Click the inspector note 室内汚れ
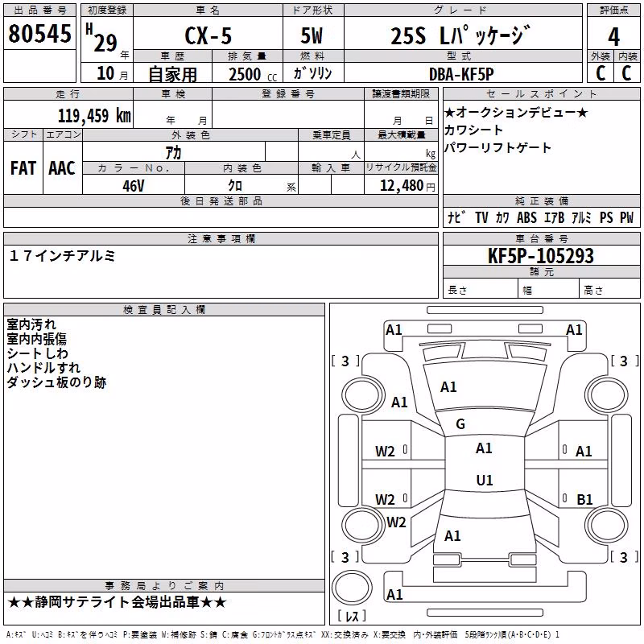The height and width of the screenshot is (644, 644). coord(31,324)
